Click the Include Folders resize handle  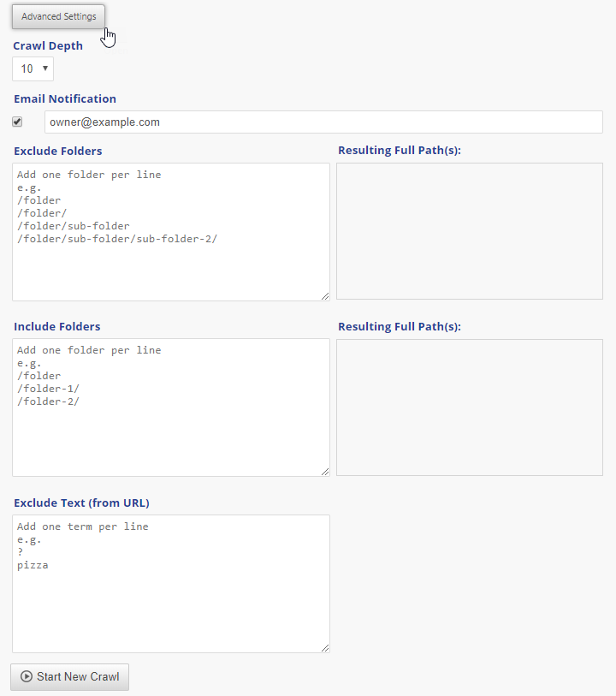(325, 471)
